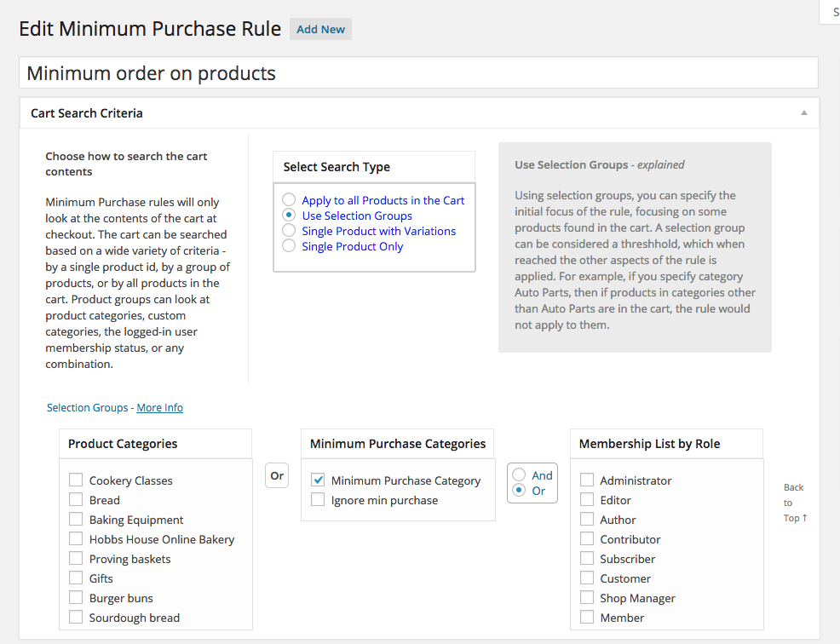Viewport: 840px width, 644px height.
Task: Collapse the Cart Search Criteria panel arrow
Action: point(803,112)
